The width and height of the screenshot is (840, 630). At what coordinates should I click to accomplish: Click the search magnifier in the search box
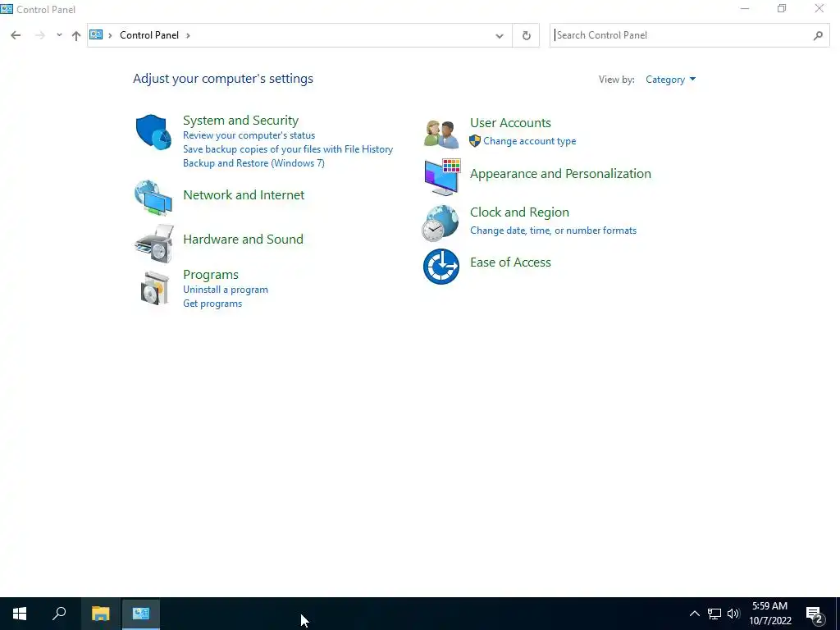click(x=818, y=35)
